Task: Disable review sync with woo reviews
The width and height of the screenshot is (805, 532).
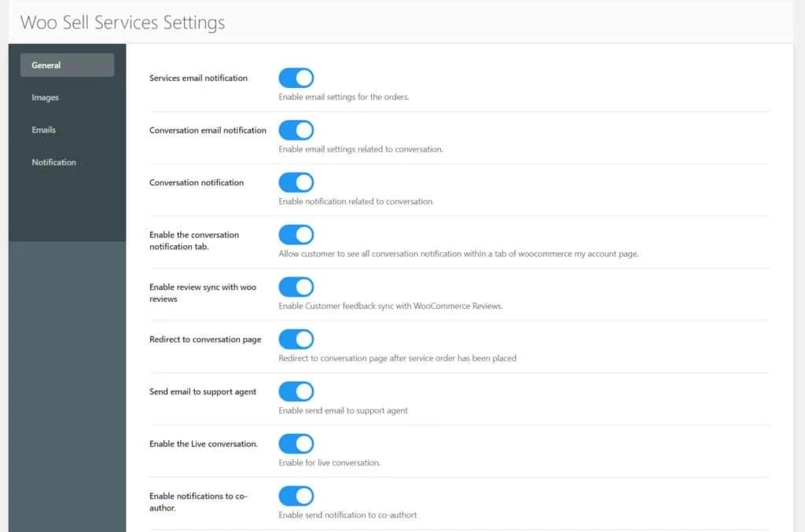Action: coord(296,287)
